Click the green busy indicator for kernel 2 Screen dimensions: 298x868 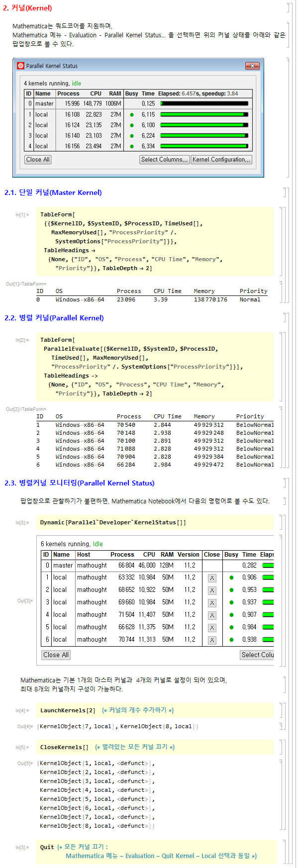click(x=132, y=125)
